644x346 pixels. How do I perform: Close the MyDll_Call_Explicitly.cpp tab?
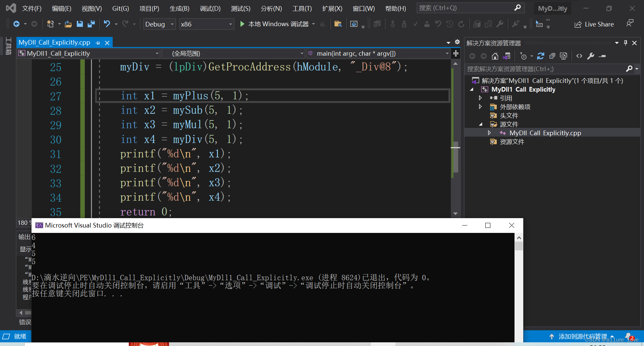pos(107,43)
